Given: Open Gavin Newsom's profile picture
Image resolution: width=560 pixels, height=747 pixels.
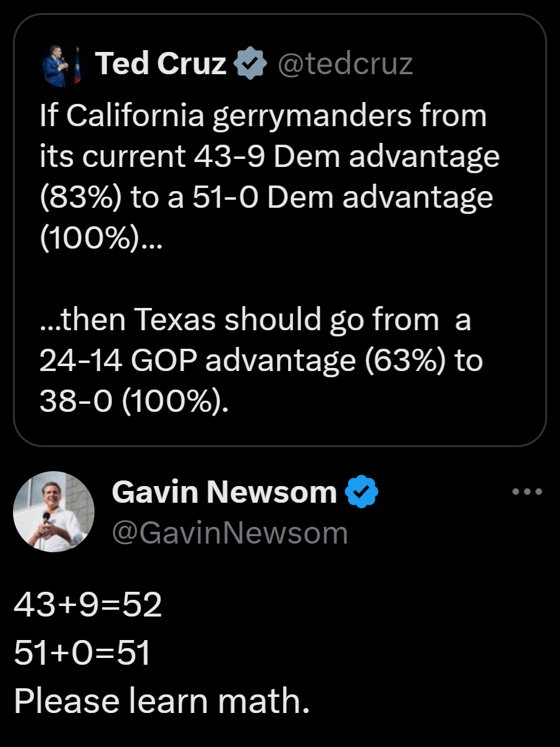Looking at the screenshot, I should (54, 511).
